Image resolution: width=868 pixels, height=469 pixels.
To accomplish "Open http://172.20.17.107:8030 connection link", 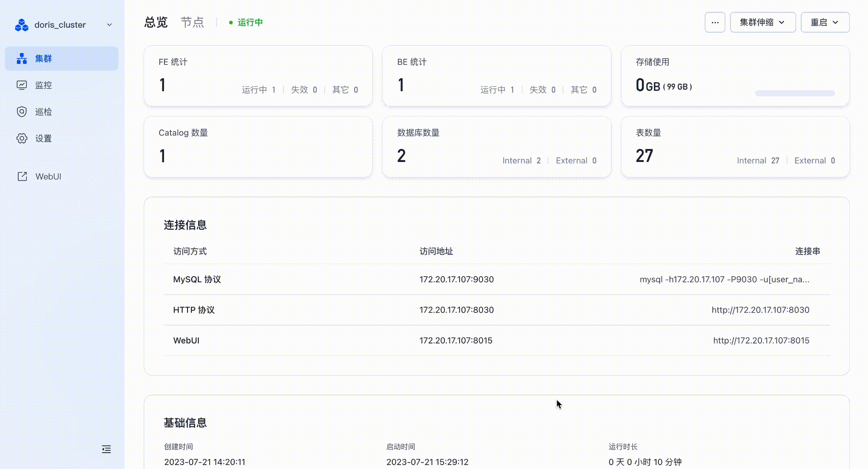I will [x=760, y=310].
